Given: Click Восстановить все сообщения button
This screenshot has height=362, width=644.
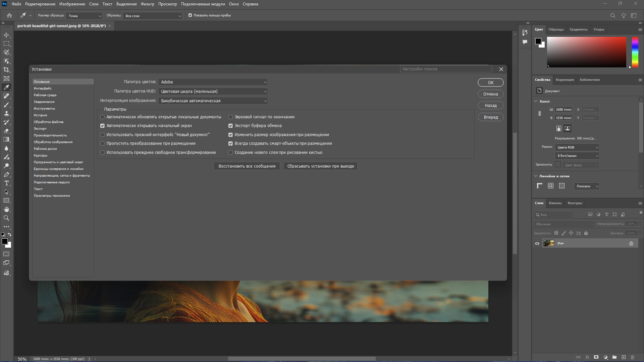Looking at the screenshot, I should pyautogui.click(x=247, y=166).
